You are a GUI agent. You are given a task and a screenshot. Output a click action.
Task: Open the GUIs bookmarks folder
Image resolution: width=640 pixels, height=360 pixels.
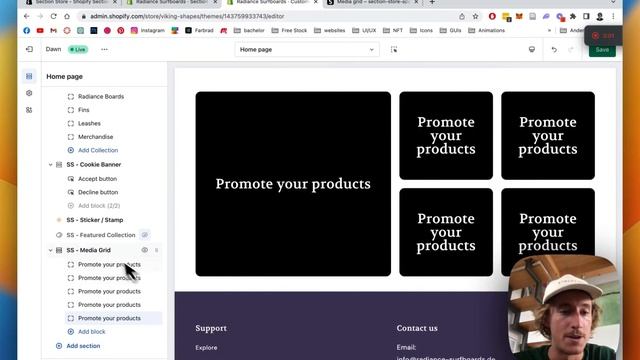point(451,30)
